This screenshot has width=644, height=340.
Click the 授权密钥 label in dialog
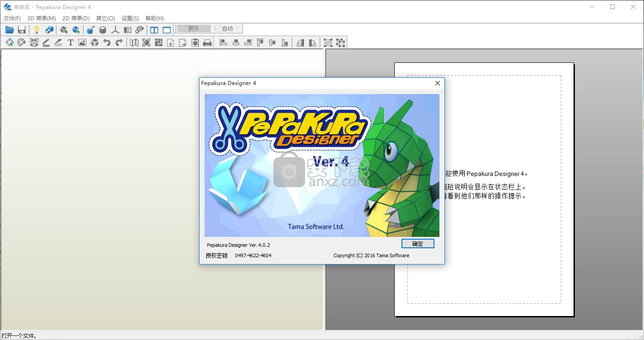click(x=217, y=255)
